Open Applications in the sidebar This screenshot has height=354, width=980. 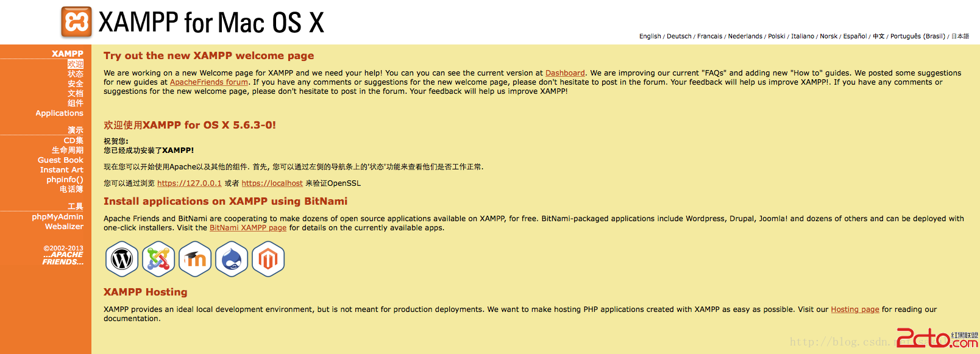click(x=59, y=113)
